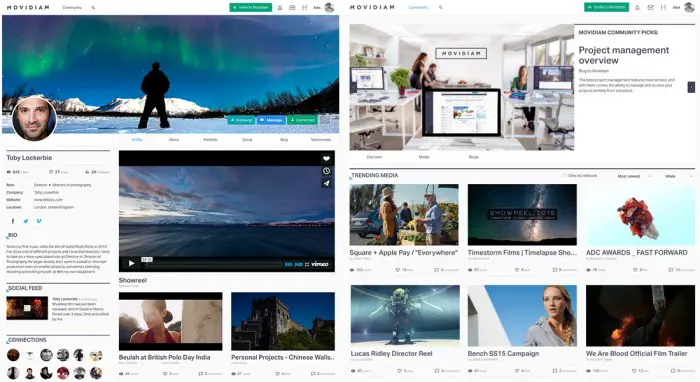Open messages envelope in right page header
The width and height of the screenshot is (700, 382).
(x=650, y=8)
